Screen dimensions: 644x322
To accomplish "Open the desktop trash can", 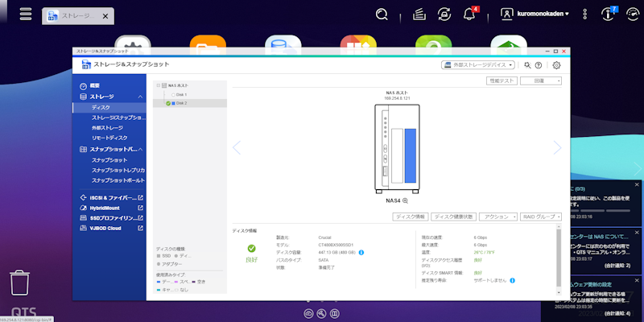I will click(19, 283).
